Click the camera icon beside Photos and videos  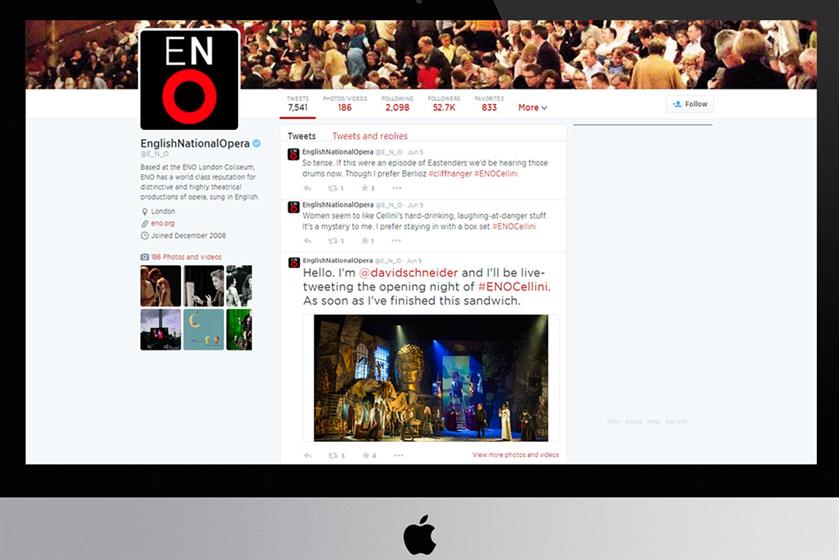pyautogui.click(x=144, y=257)
